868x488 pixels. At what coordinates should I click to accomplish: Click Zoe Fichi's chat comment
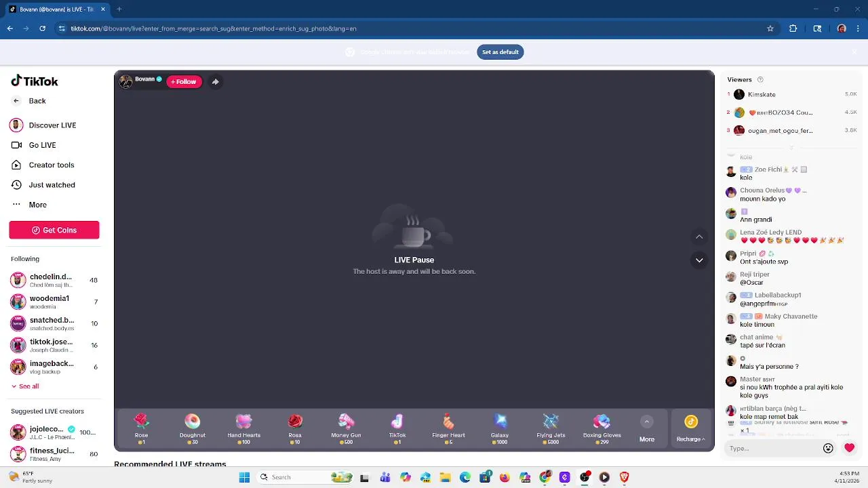[x=773, y=173]
